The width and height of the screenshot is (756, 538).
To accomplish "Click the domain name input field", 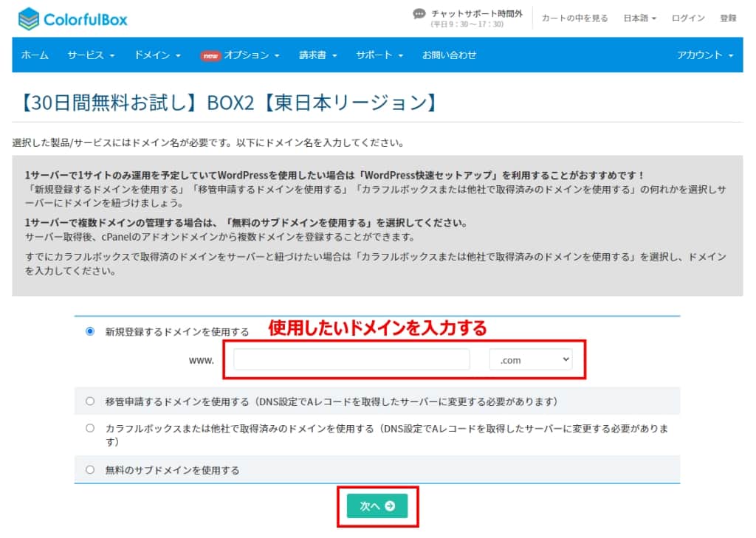I will point(351,359).
